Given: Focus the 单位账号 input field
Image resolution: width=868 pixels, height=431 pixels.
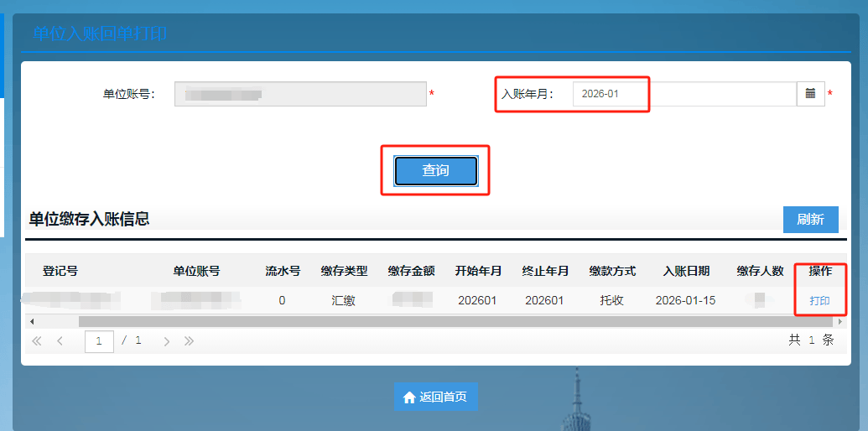Looking at the screenshot, I should click(x=300, y=94).
